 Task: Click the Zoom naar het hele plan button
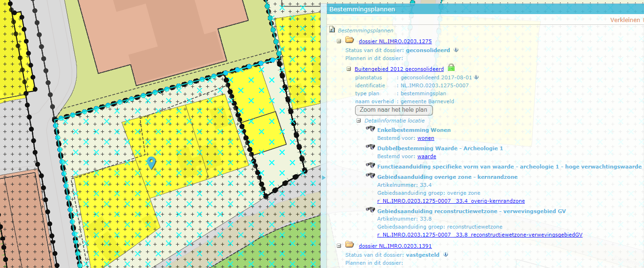tap(394, 110)
